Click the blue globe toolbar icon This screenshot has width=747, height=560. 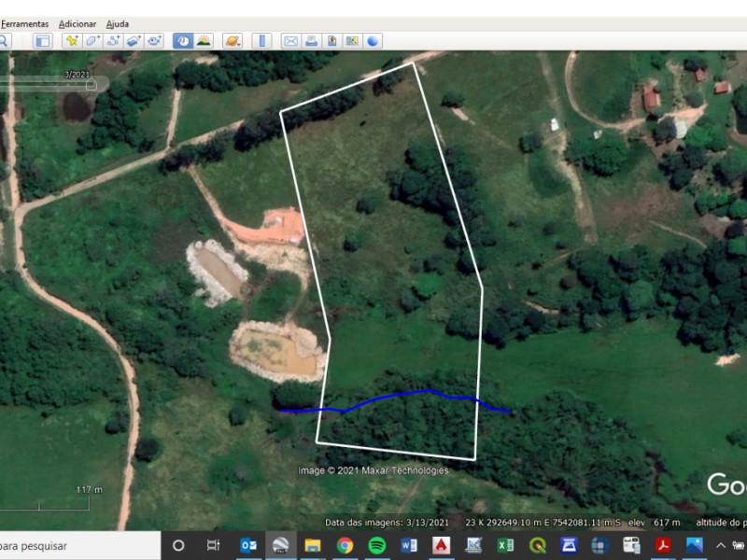pos(373,41)
